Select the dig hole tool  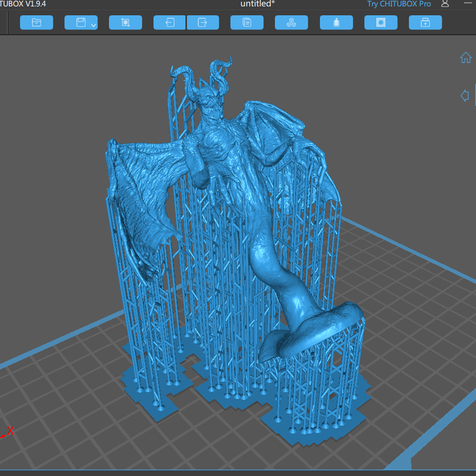tap(381, 23)
